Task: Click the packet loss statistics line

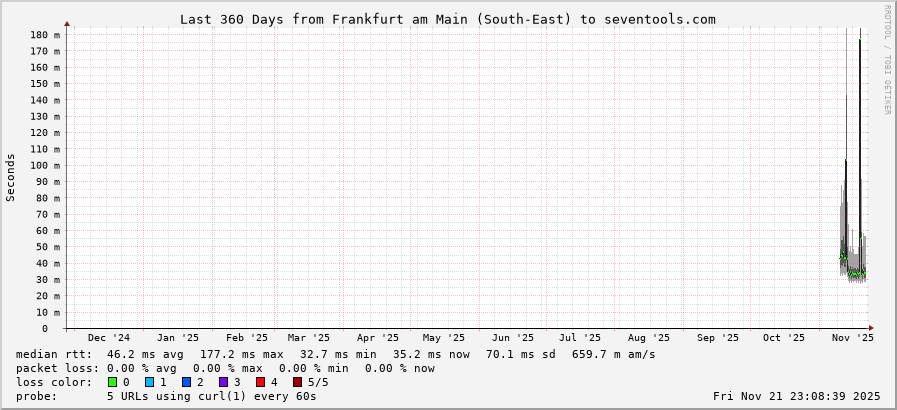Action: 225,368
